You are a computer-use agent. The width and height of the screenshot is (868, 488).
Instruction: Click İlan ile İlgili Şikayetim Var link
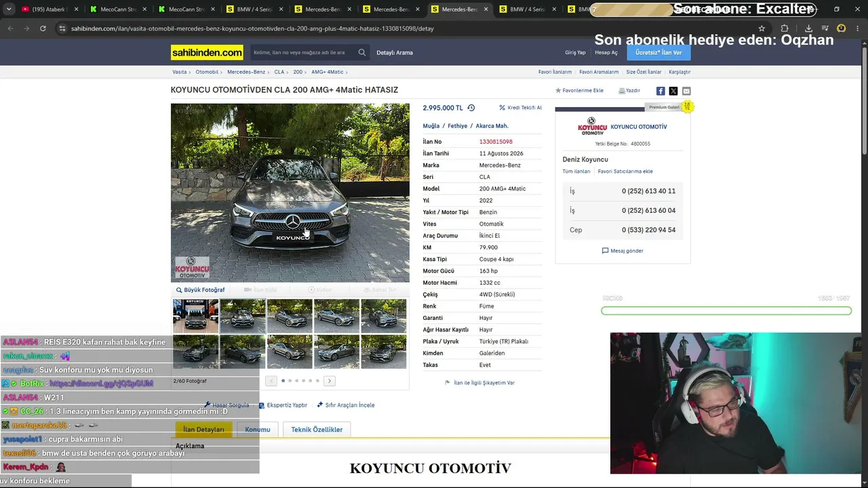click(x=484, y=383)
